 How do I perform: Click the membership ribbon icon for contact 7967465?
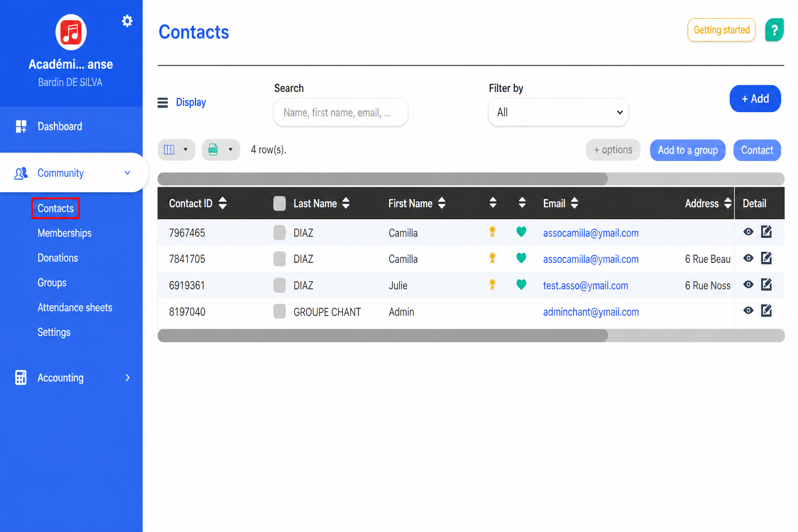point(492,232)
